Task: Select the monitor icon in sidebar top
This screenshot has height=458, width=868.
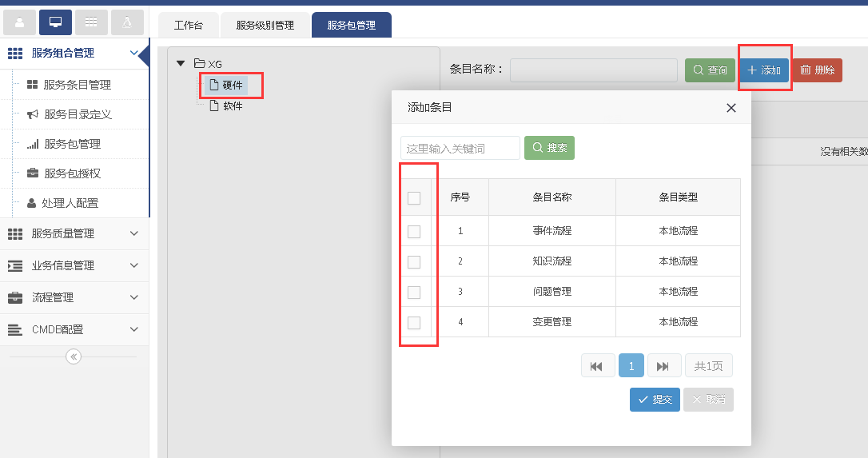Action: pos(55,22)
